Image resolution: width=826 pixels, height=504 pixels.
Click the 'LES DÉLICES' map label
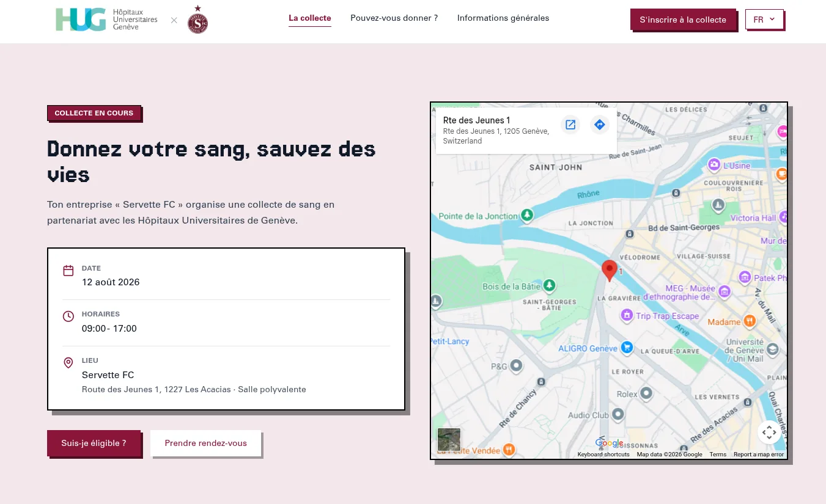[686, 110]
